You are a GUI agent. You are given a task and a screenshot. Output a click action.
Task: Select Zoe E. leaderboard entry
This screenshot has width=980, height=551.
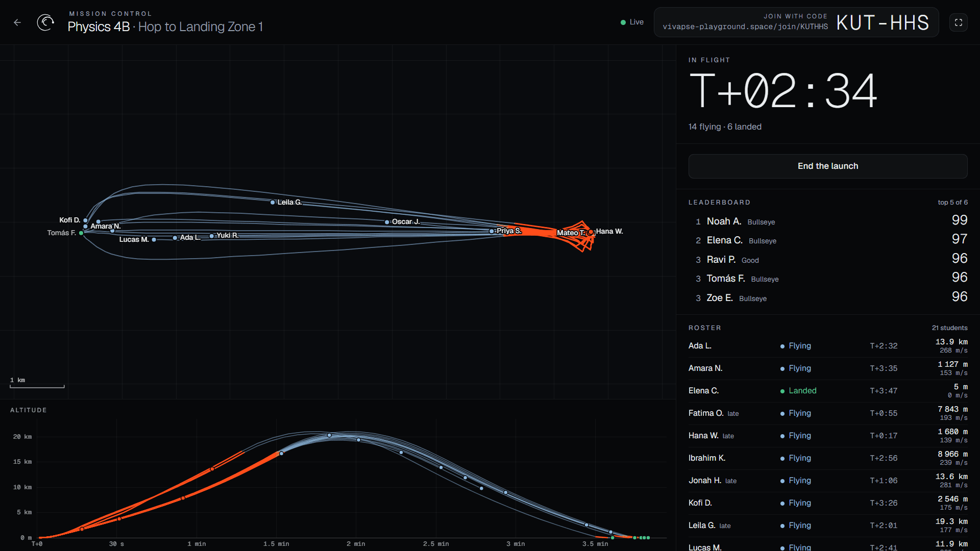click(x=828, y=297)
